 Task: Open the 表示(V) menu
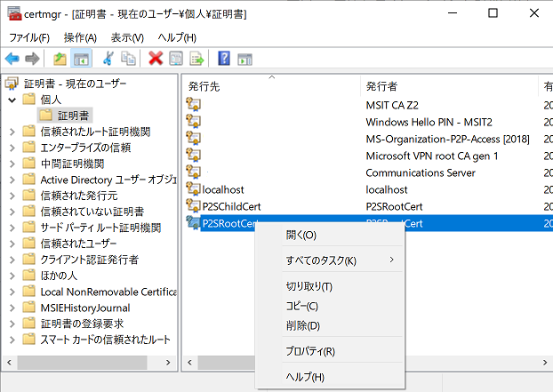127,37
